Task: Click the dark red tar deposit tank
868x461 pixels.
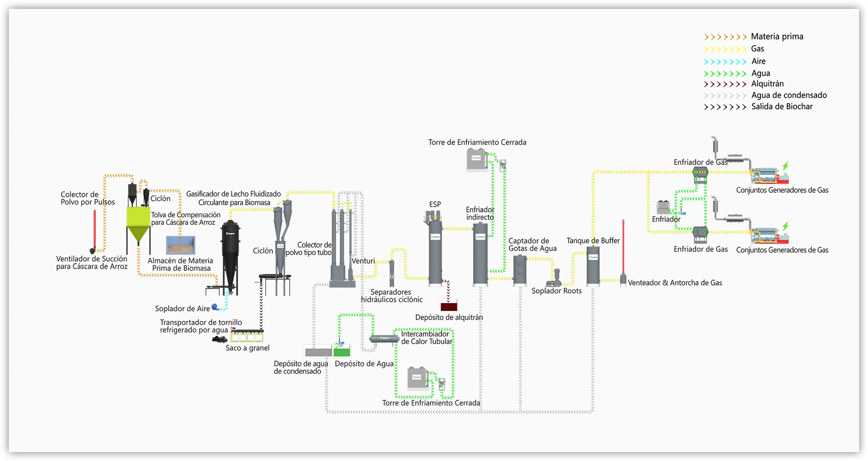Action: [x=449, y=306]
